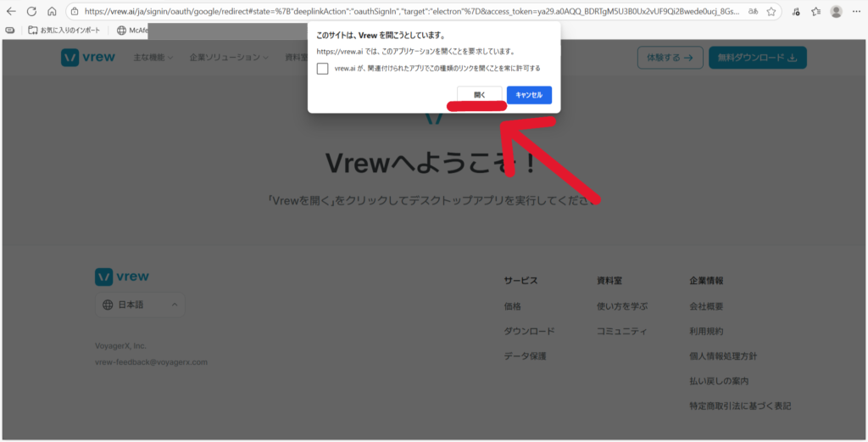Expand the 主な機能 menu
The width and height of the screenshot is (868, 442).
coord(153,58)
